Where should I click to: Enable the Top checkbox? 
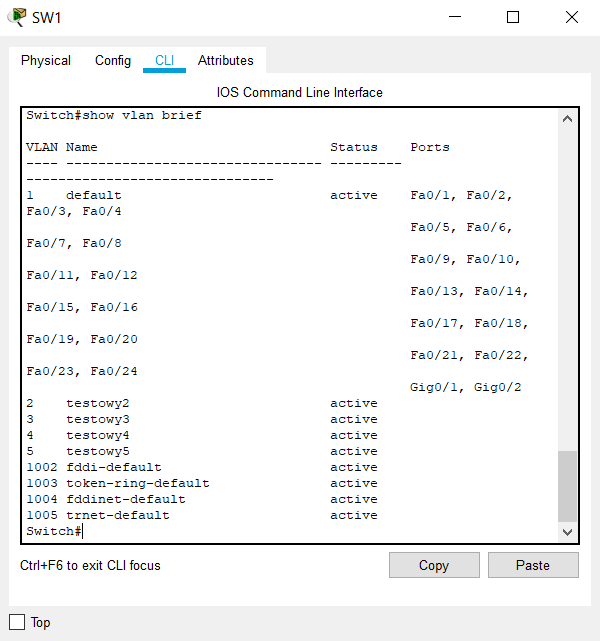pyautogui.click(x=17, y=622)
